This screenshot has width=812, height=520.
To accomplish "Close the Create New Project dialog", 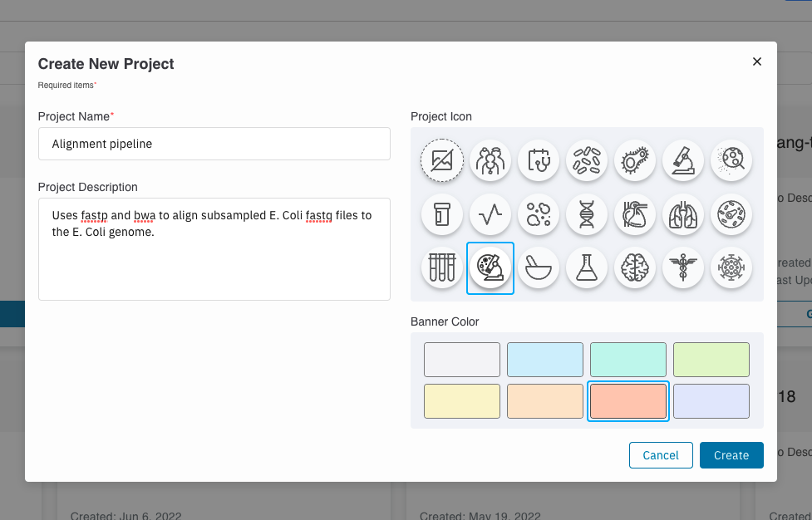I will (x=756, y=61).
